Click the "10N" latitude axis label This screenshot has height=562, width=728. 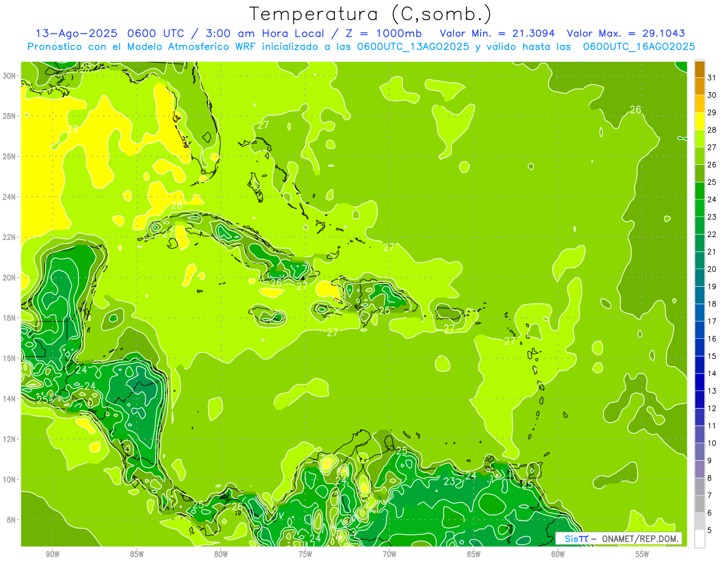(x=10, y=479)
